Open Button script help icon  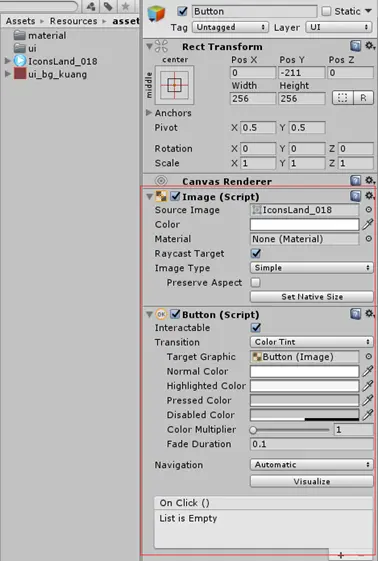355,314
